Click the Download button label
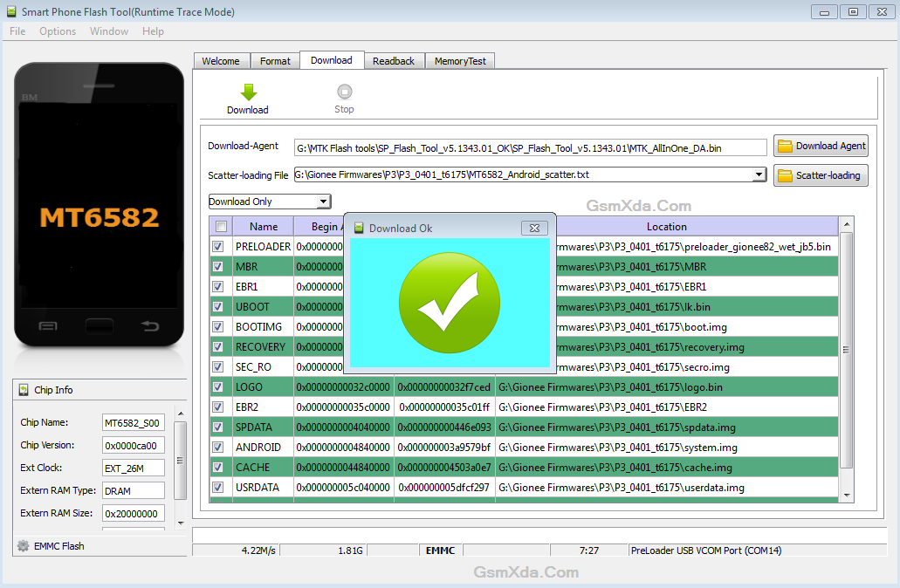The image size is (900, 588). pos(247,110)
